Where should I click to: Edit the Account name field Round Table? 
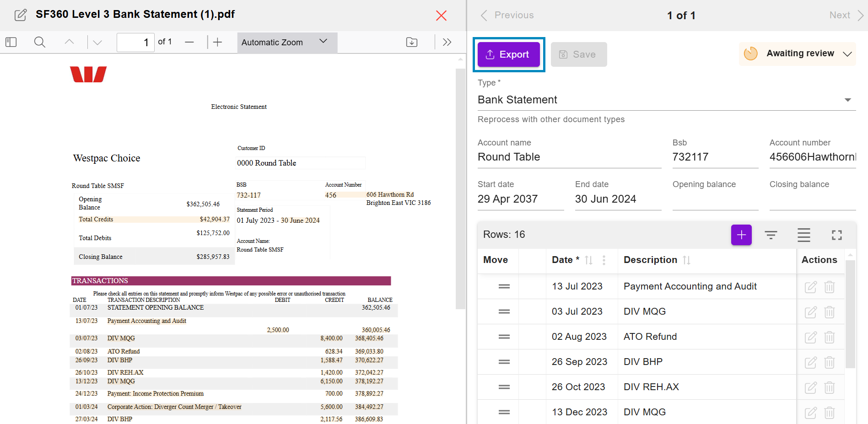tap(569, 157)
